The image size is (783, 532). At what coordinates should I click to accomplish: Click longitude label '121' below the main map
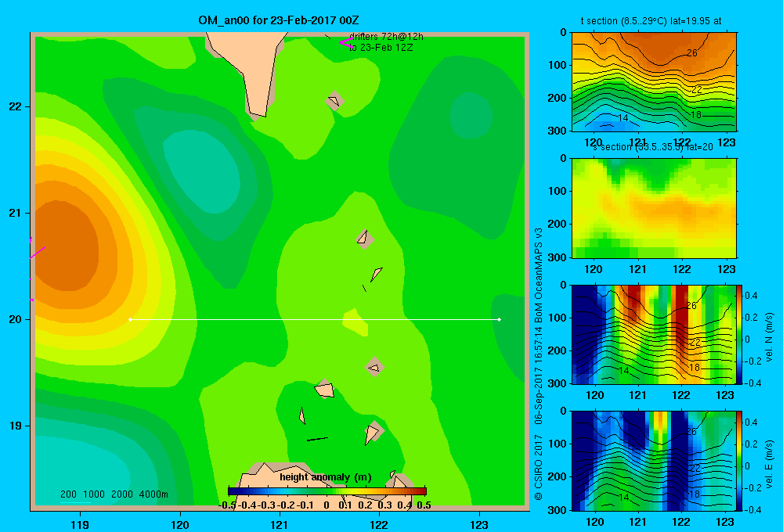(x=280, y=524)
